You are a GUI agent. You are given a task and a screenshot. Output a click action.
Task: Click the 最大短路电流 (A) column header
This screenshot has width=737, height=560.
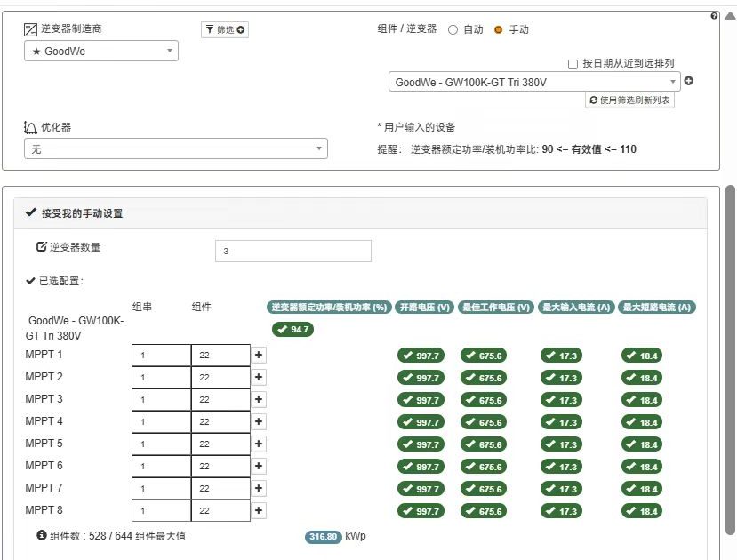(x=657, y=308)
